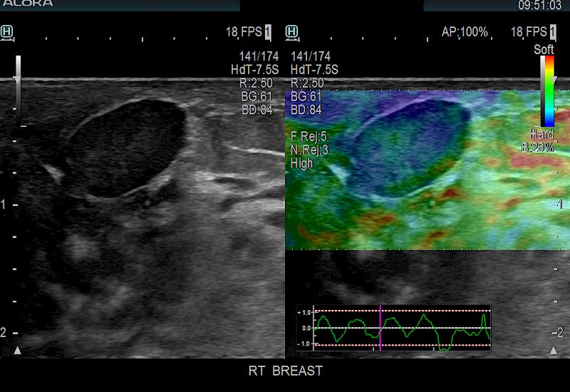
Task: Click the 18 FPS value on the B-mode image
Action: 244,32
